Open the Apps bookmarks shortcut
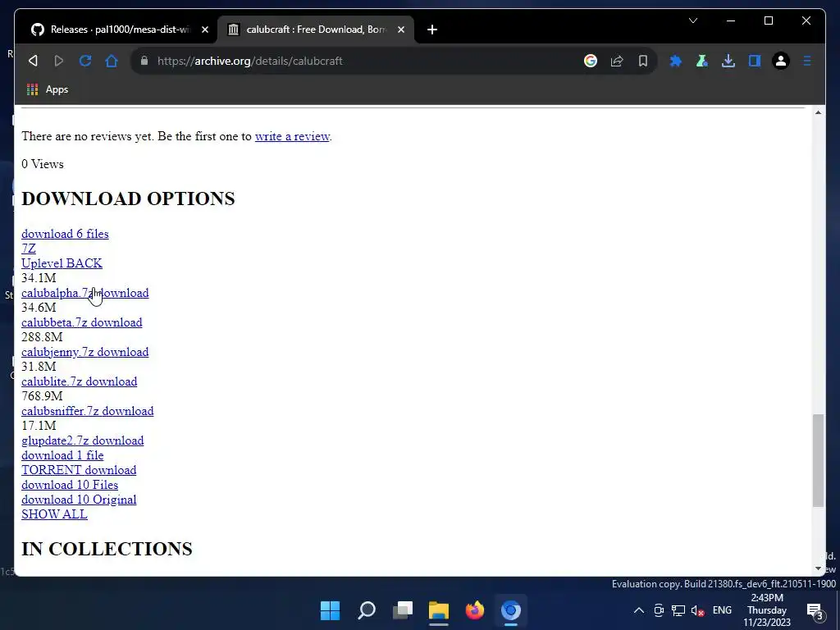840x630 pixels. click(x=48, y=89)
